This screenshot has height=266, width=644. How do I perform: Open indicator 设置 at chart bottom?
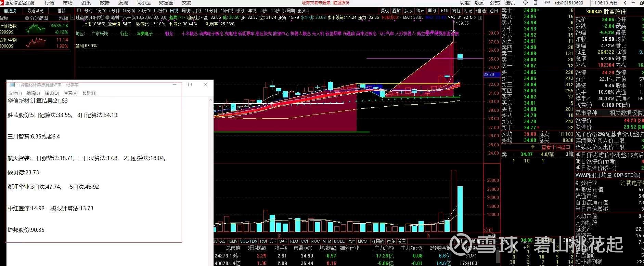point(402,241)
